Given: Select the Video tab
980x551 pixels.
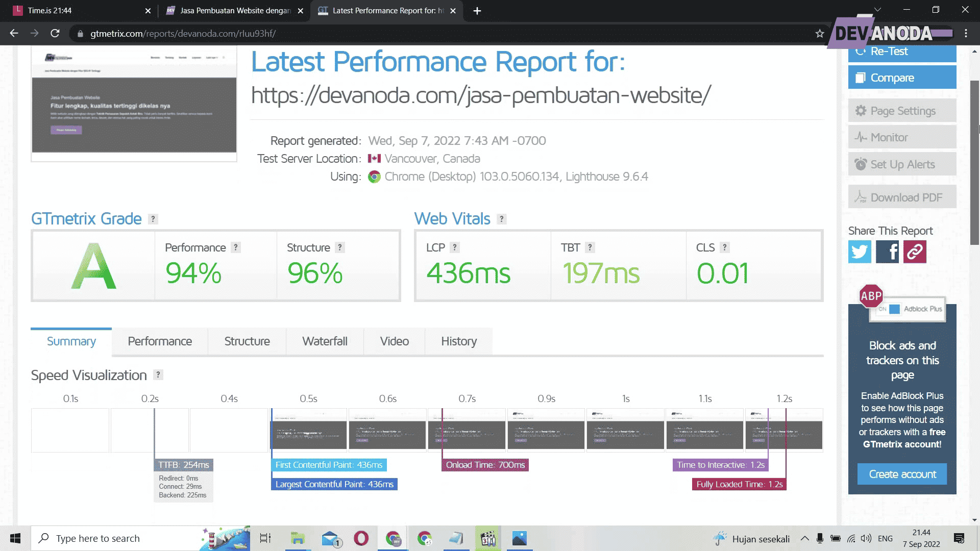Looking at the screenshot, I should coord(394,341).
